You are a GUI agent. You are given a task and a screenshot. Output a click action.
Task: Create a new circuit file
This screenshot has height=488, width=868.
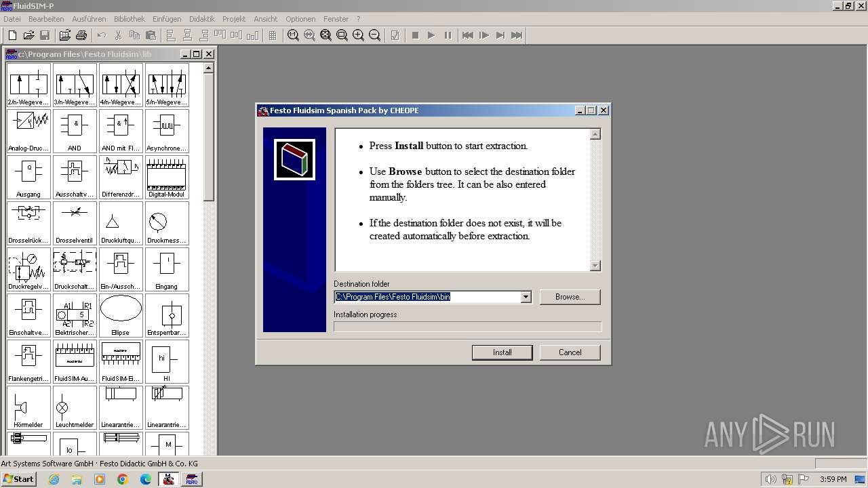(x=12, y=35)
